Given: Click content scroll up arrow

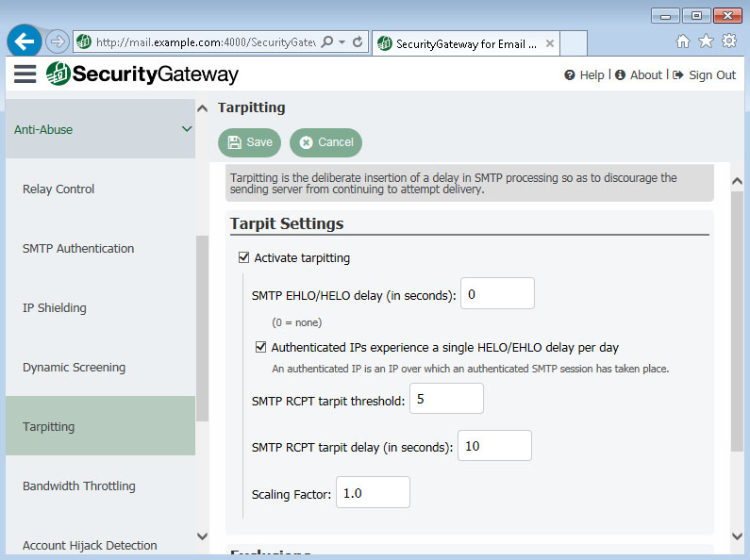Looking at the screenshot, I should [x=737, y=181].
